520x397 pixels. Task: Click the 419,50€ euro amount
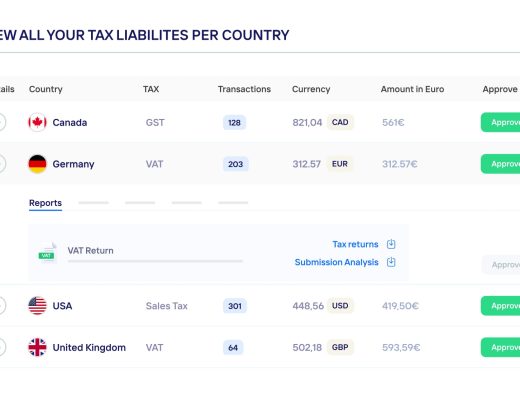point(400,306)
